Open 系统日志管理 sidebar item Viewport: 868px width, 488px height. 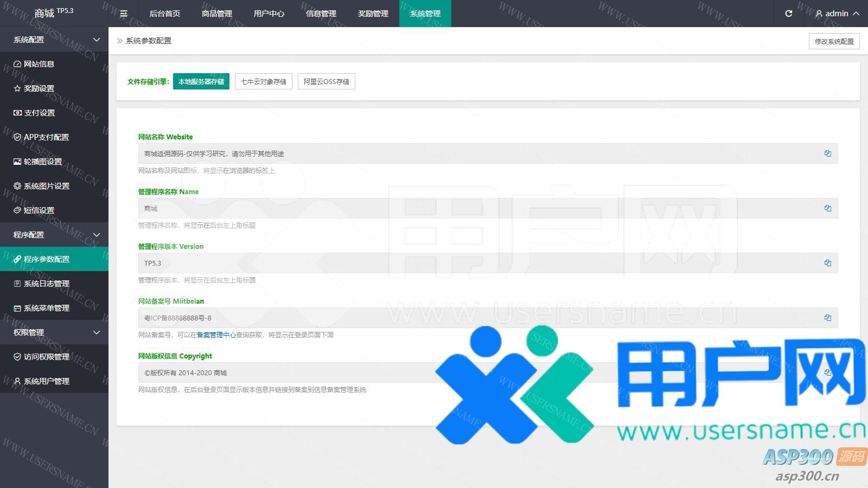(54, 284)
